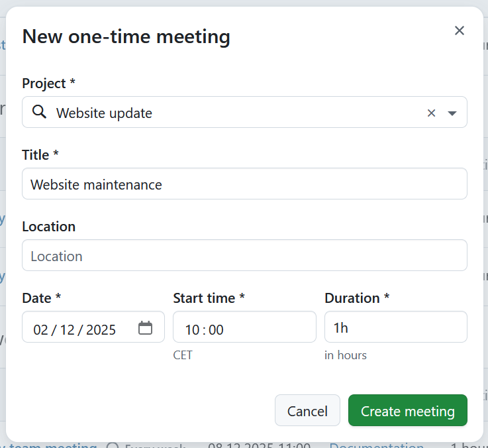Viewport: 488px width, 448px height.
Task: Focus the empty Location input field
Action: [244, 256]
